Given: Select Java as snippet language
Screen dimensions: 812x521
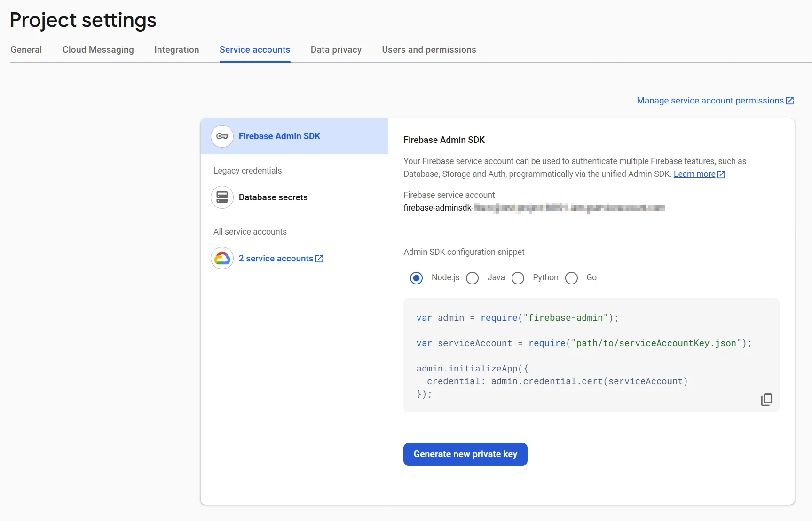Looking at the screenshot, I should pos(473,278).
